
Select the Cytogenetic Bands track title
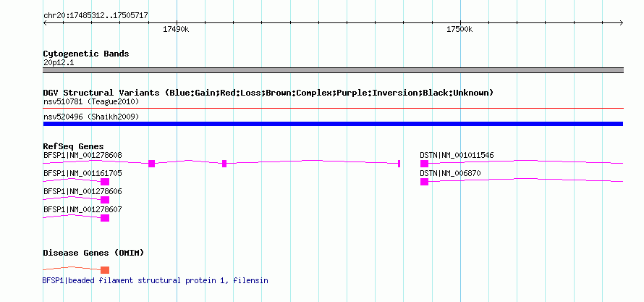86,54
